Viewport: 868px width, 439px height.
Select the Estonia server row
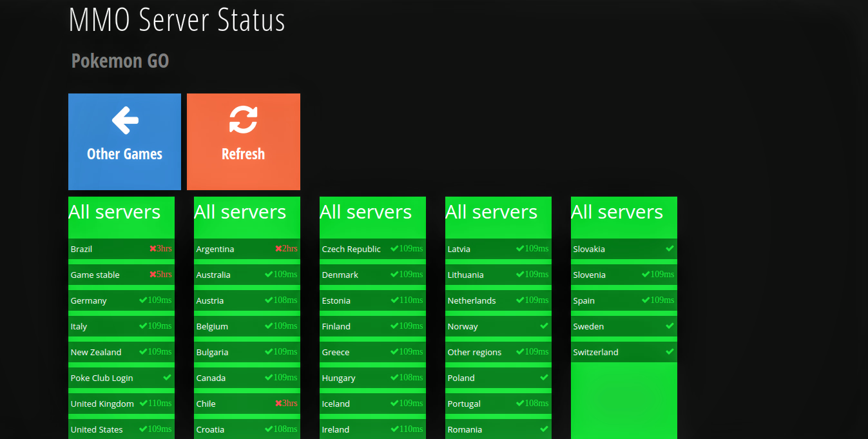372,300
